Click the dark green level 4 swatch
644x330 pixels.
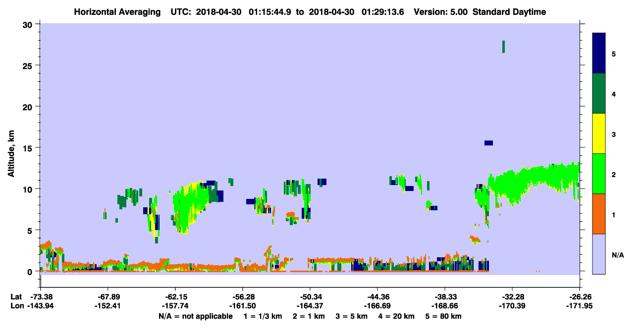coord(599,94)
